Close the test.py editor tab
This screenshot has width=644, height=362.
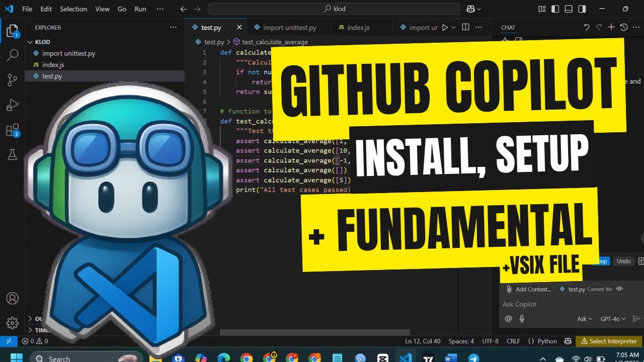(x=239, y=28)
